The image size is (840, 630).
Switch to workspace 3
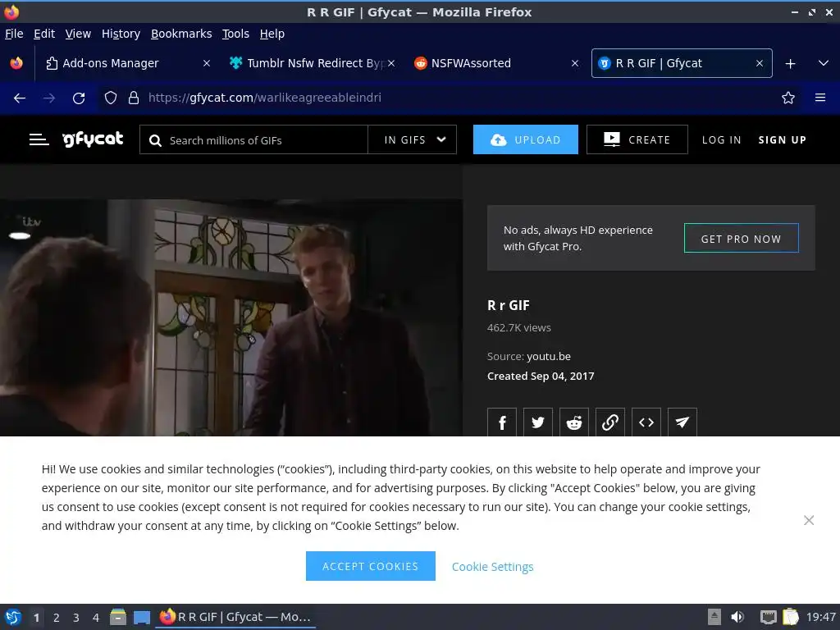[x=76, y=618]
